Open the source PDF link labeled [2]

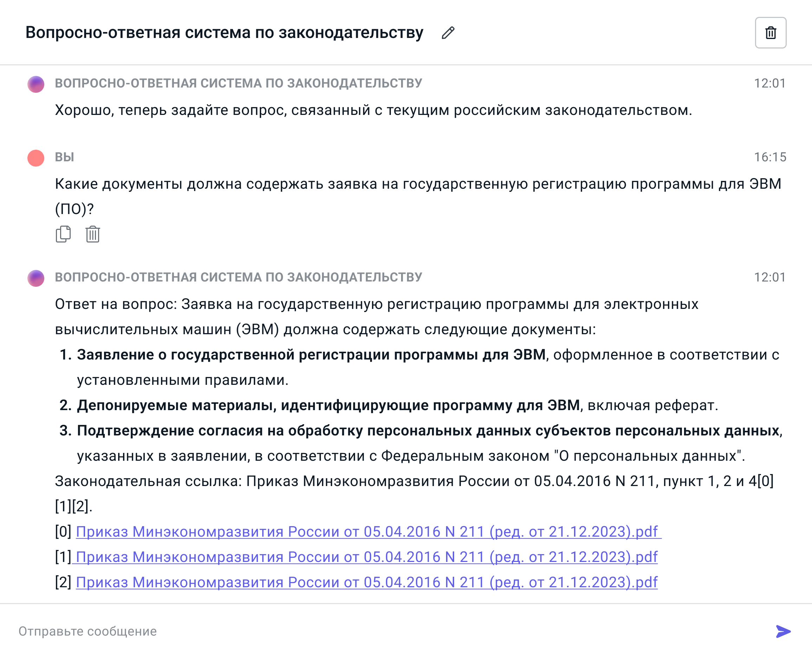coord(367,582)
